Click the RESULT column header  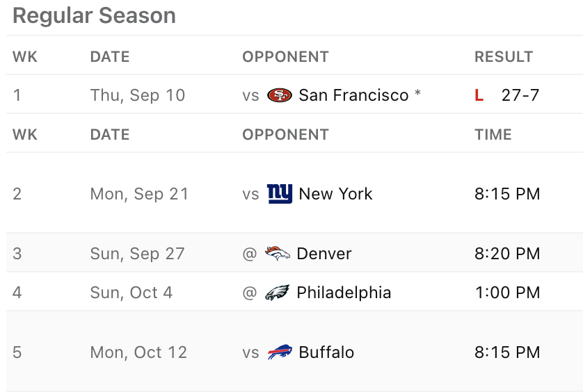pyautogui.click(x=504, y=57)
